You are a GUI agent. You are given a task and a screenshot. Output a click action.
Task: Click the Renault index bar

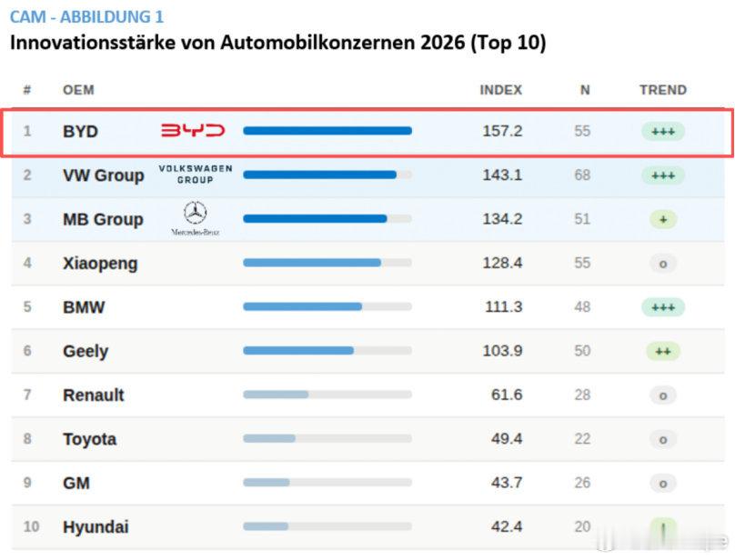pos(327,395)
